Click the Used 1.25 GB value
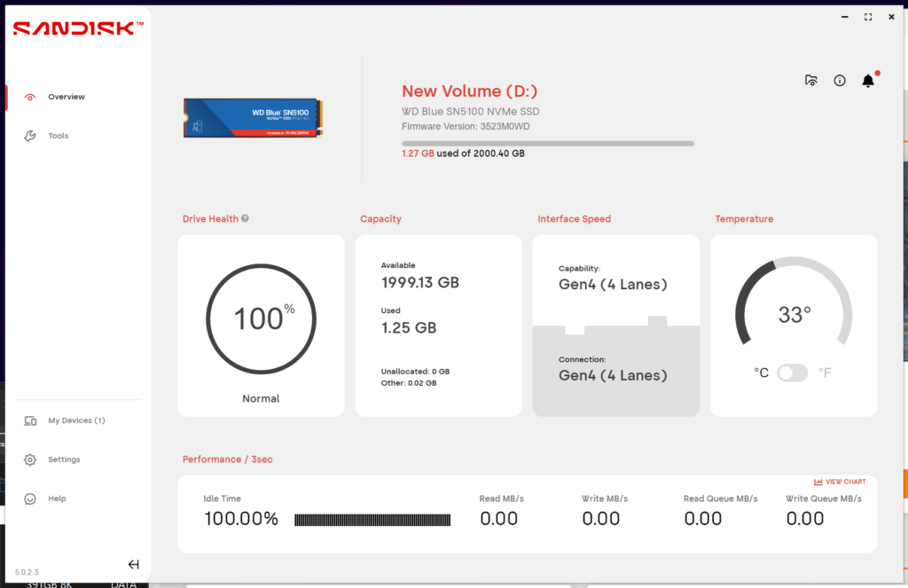The height and width of the screenshot is (588, 908). (x=409, y=328)
